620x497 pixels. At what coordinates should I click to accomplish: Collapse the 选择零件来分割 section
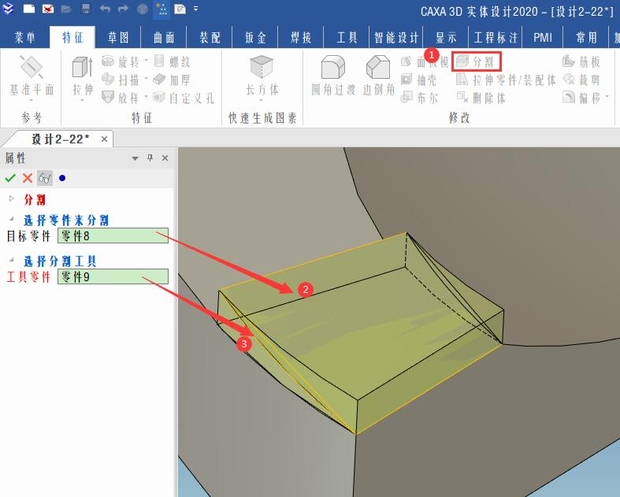pyautogui.click(x=11, y=218)
